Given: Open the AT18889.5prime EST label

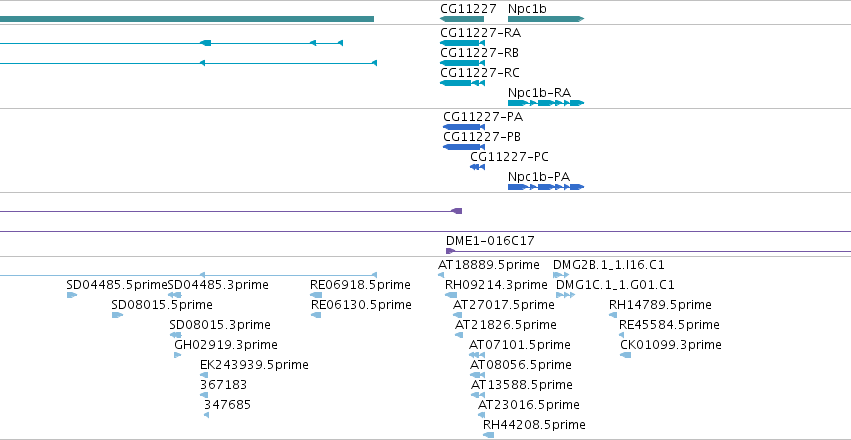Looking at the screenshot, I should point(489,265).
